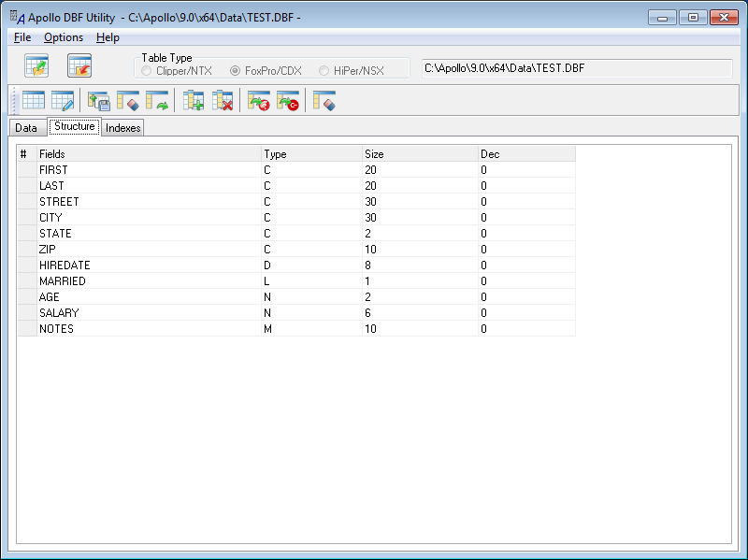Screen dimensions: 748x560
Task: Click the Type column header
Action: click(311, 154)
